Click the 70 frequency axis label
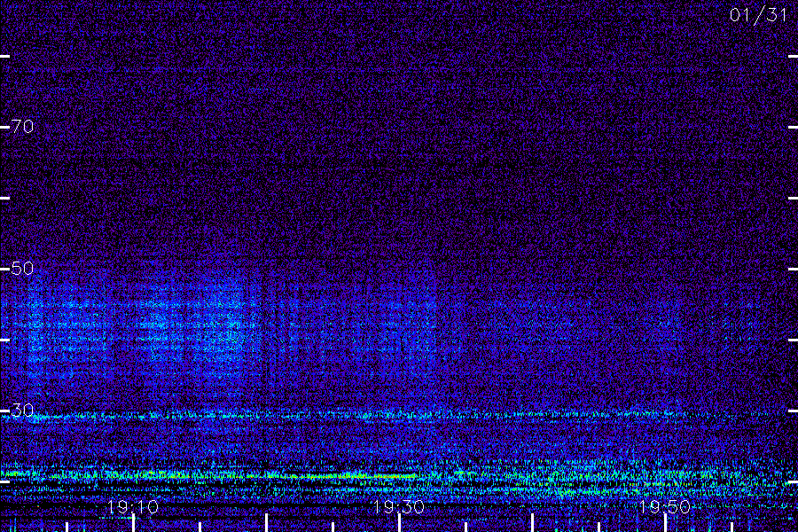Image resolution: width=798 pixels, height=532 pixels. pyautogui.click(x=22, y=126)
